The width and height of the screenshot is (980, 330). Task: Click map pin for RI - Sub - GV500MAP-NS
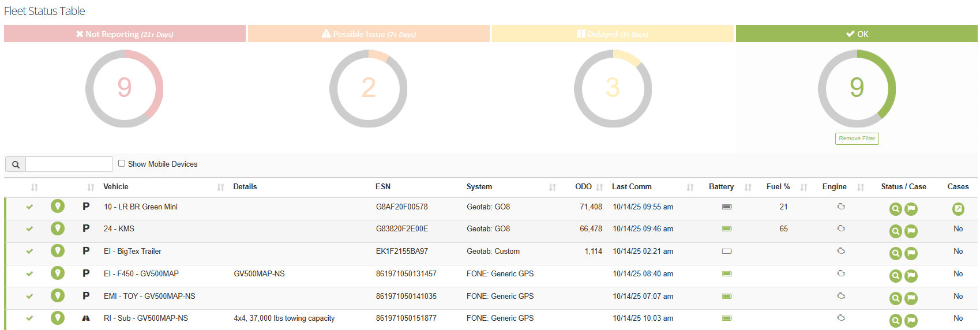58,318
